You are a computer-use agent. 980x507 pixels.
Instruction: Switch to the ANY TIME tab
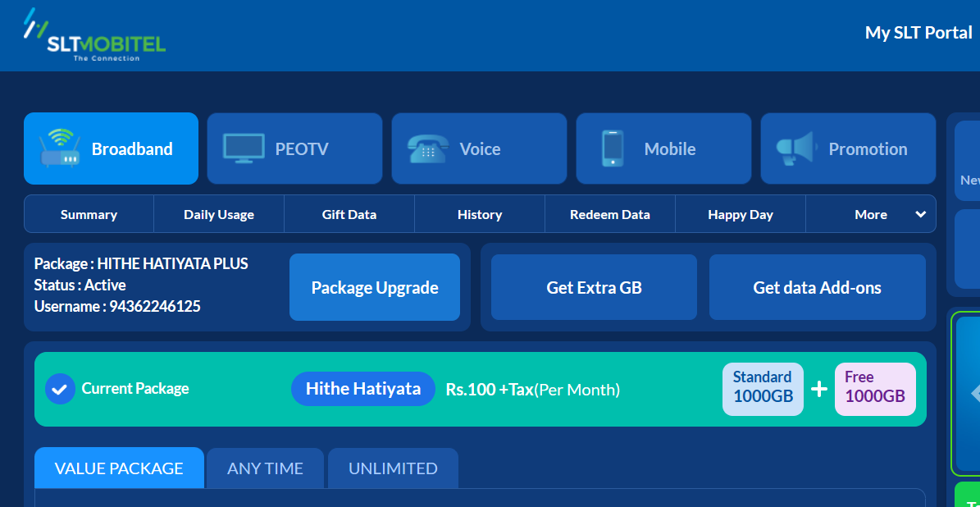click(x=265, y=468)
